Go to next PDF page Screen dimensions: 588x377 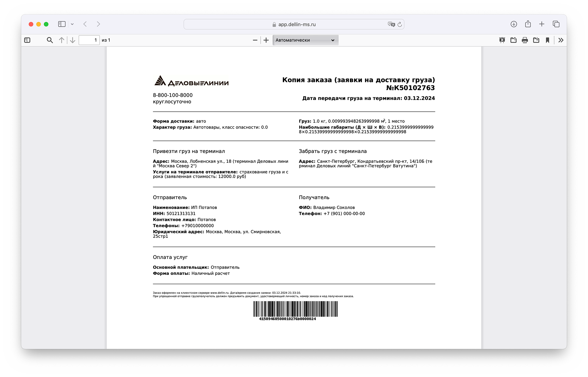pyautogui.click(x=73, y=40)
